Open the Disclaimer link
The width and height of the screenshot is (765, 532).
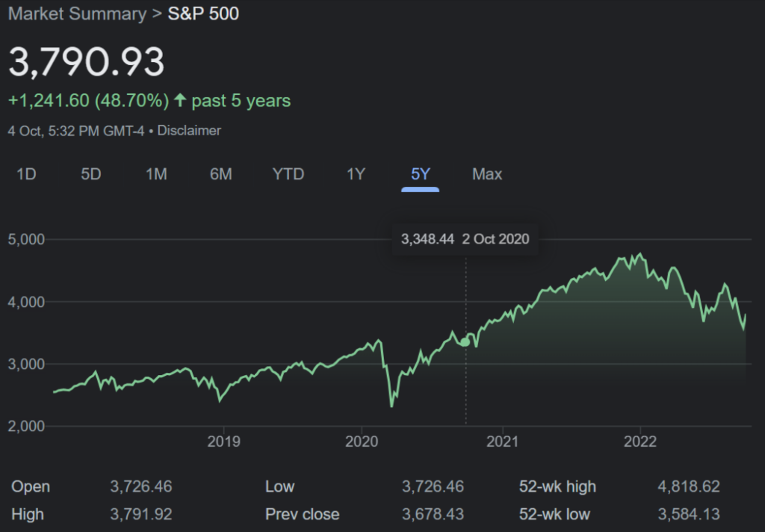[x=189, y=131]
